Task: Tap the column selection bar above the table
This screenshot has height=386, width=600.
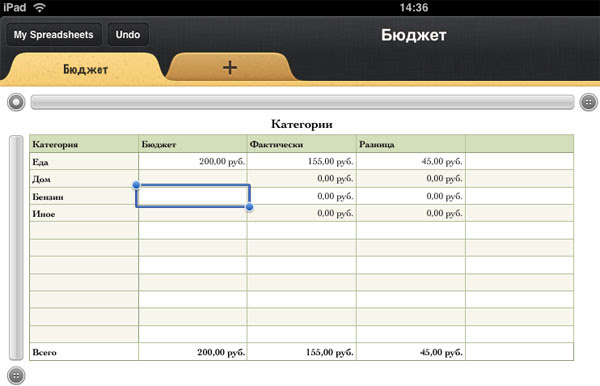Action: pyautogui.click(x=302, y=102)
